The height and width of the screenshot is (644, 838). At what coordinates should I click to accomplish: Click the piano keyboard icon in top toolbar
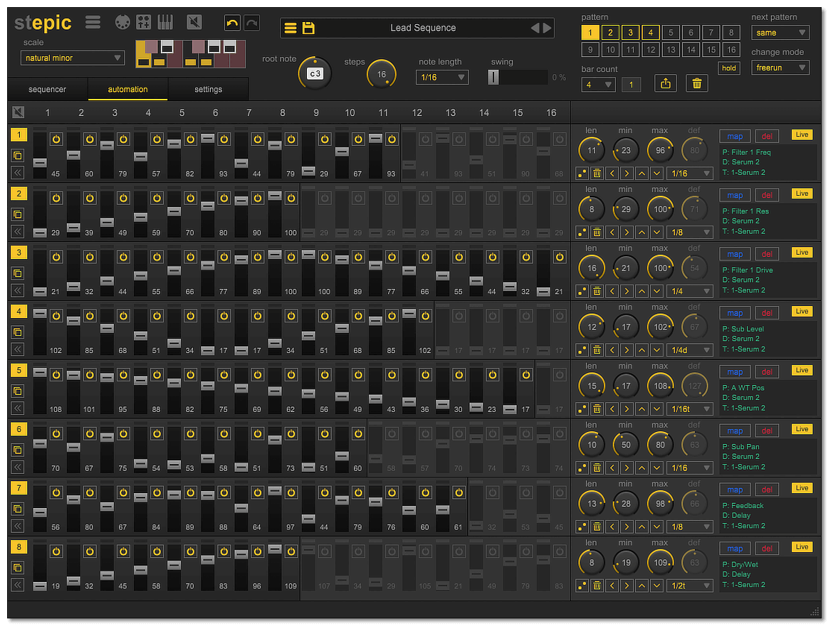tap(164, 22)
